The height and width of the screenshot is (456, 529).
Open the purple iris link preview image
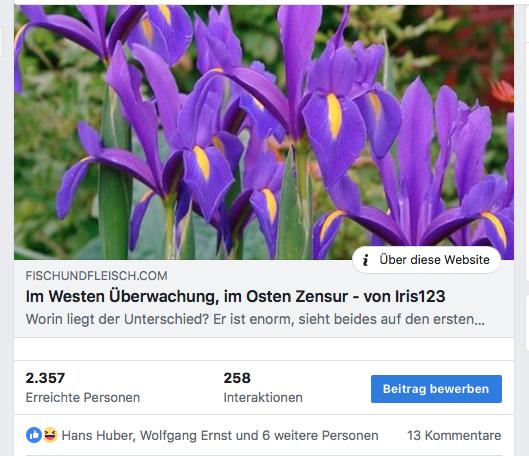264,132
